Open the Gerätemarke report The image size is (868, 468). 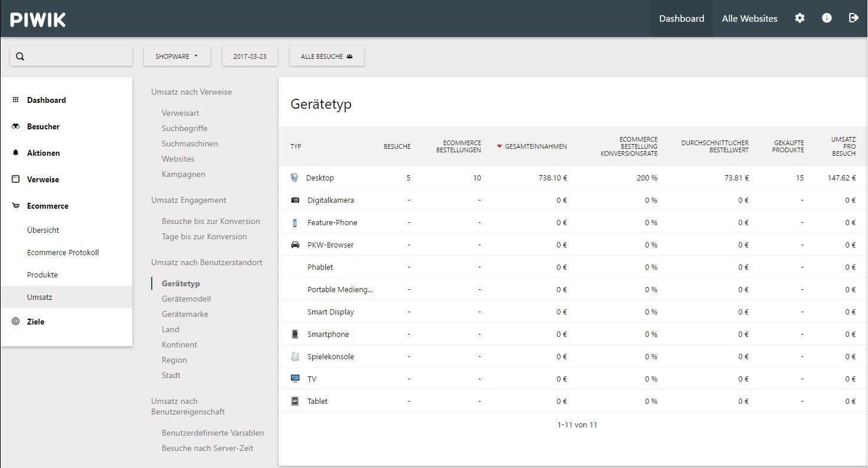tap(185, 314)
